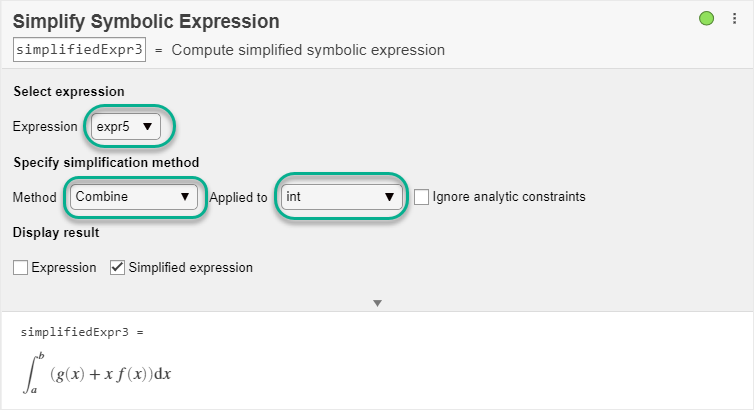The width and height of the screenshot is (754, 410).
Task: Click the green status indicator circle
Action: tap(707, 18)
